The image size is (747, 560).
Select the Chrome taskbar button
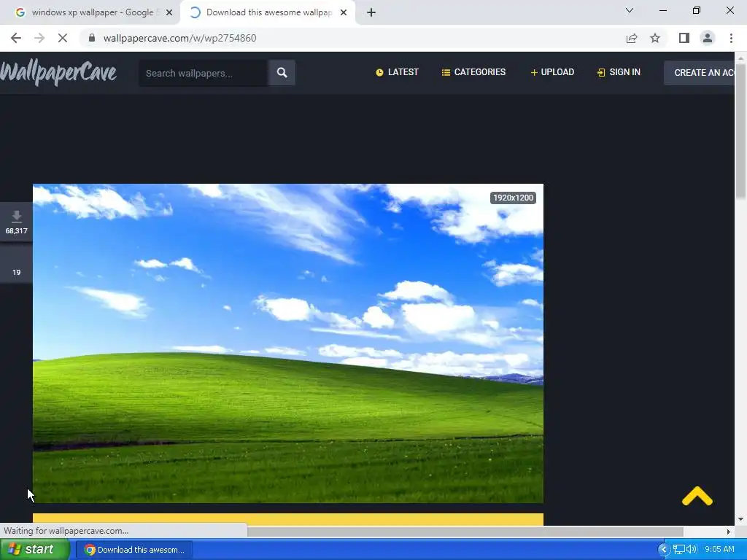(x=134, y=550)
